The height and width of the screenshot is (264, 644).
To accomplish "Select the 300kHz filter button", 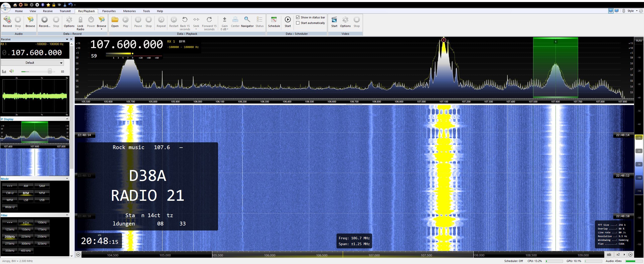I will (26, 244).
